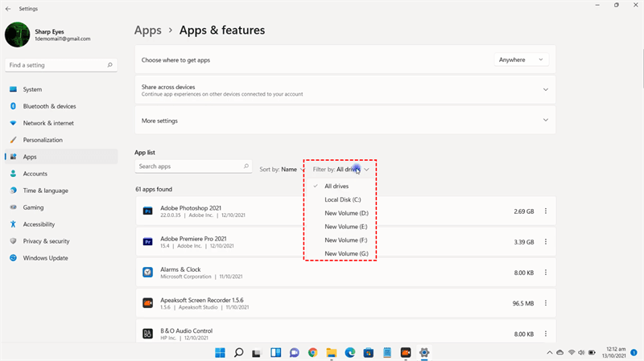Choose New Volume (D:) from filter list
644x361 pixels.
point(346,213)
